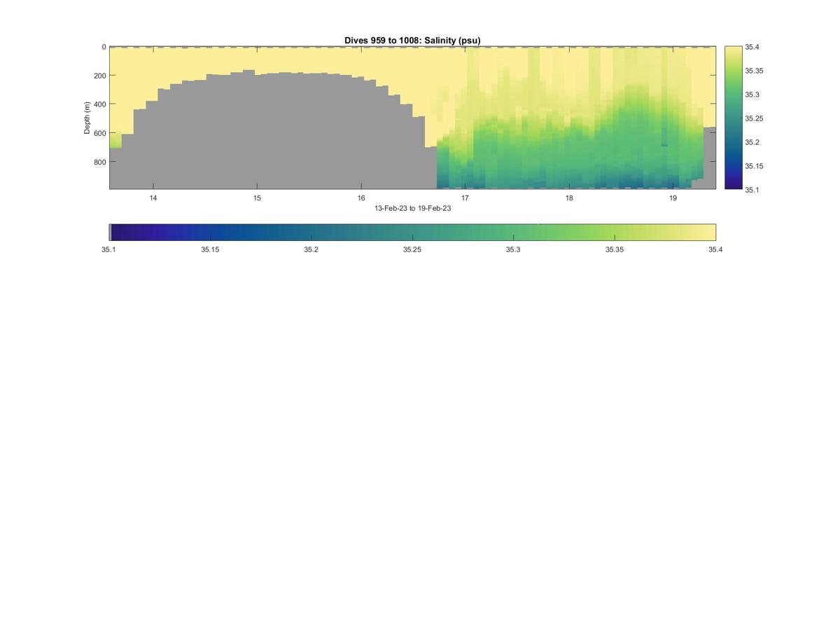
Task: Click horizontal colorbar label '35.3'
Action: coord(513,249)
